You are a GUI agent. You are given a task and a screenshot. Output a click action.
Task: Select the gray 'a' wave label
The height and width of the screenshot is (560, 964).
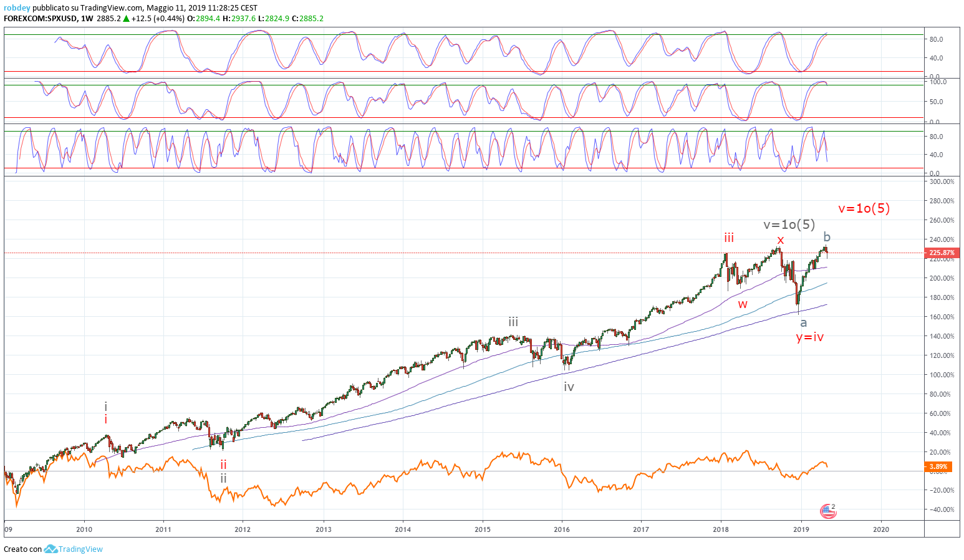[x=804, y=323]
